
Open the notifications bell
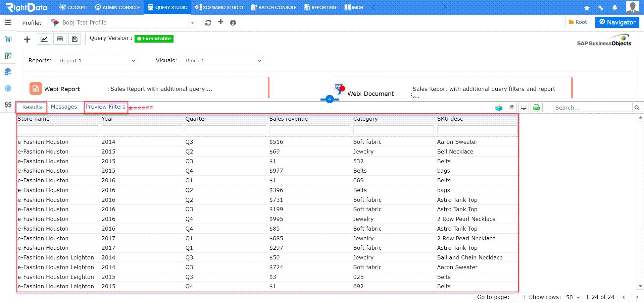tap(615, 7)
